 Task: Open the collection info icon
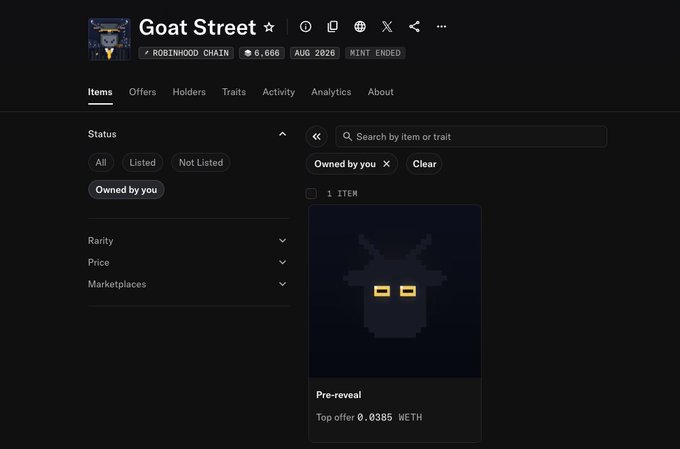pyautogui.click(x=305, y=27)
